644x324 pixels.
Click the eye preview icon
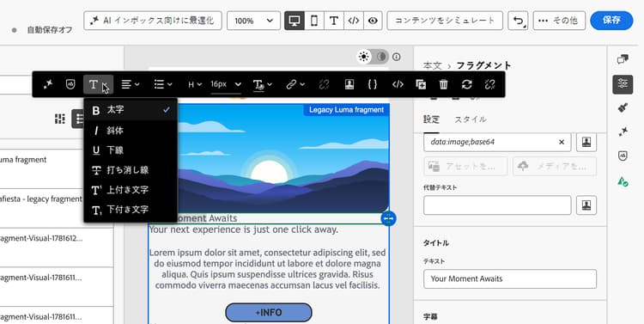[373, 21]
